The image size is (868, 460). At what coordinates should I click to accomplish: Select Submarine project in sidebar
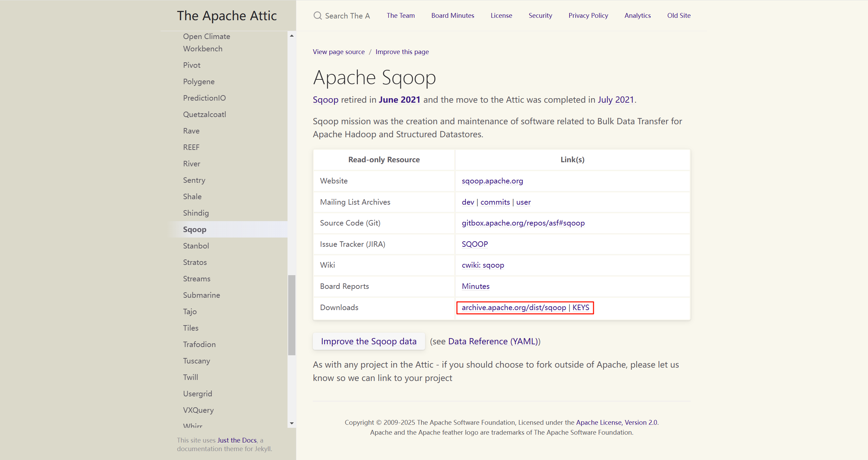click(201, 295)
